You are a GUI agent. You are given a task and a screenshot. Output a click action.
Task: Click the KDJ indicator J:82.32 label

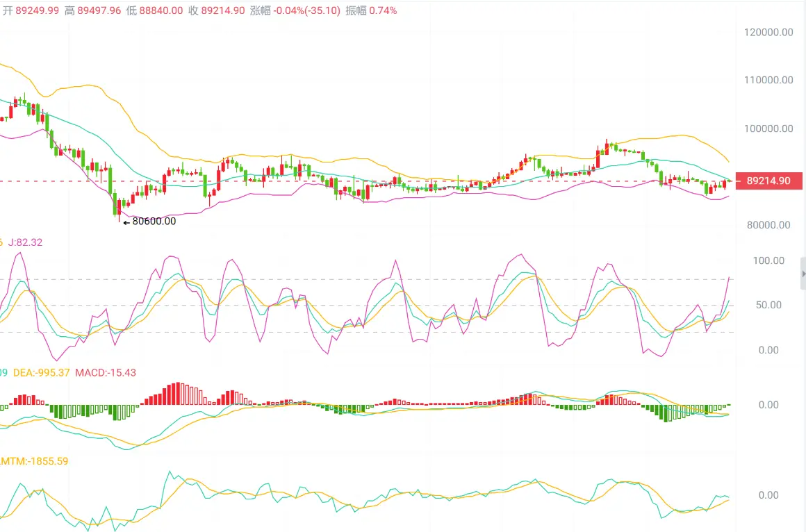[x=25, y=242]
